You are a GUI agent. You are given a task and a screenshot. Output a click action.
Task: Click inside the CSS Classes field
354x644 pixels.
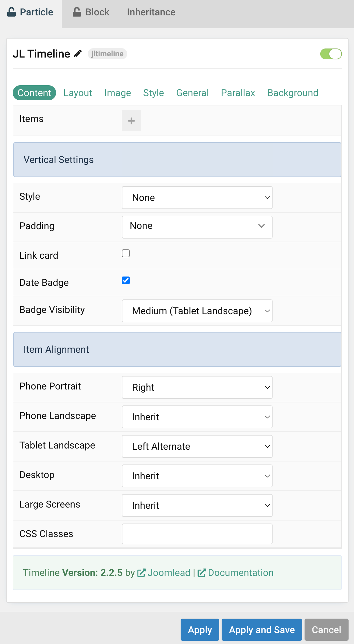click(x=197, y=534)
